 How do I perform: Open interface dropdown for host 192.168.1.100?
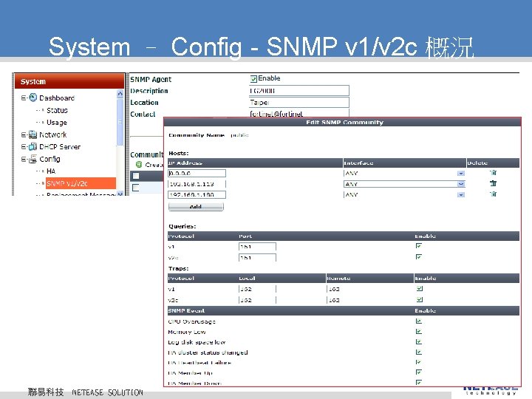point(460,195)
